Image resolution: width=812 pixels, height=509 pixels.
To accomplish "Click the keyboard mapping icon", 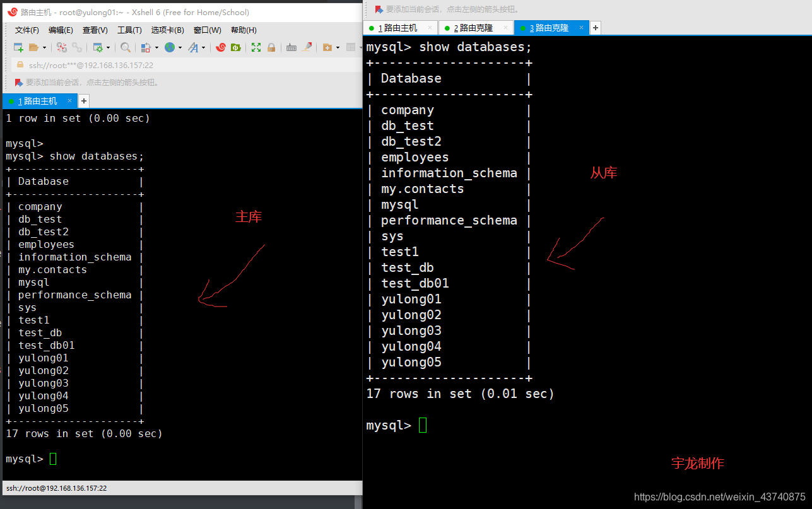I will [x=291, y=47].
